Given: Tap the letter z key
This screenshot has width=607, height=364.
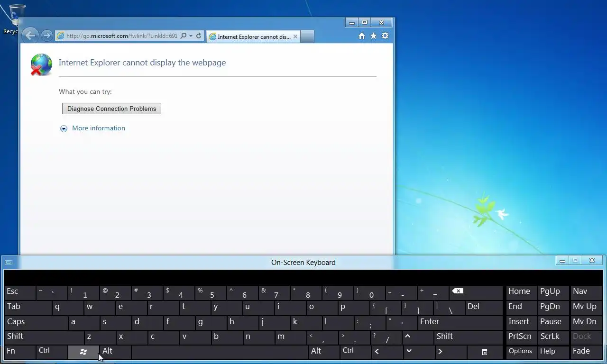Looking at the screenshot, I should click(100, 337).
